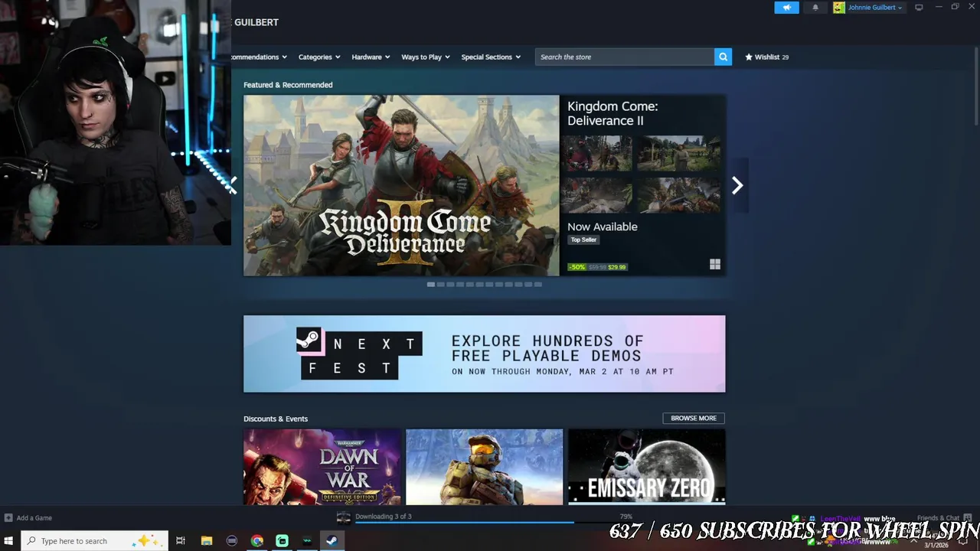This screenshot has height=551, width=980.
Task: Open Kingdom Come Deliverance II main capsule image
Action: click(x=401, y=185)
